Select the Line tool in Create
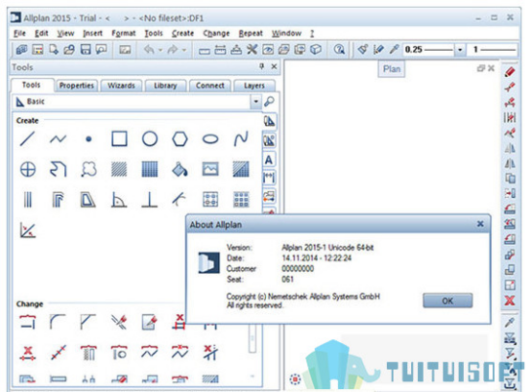This screenshot has height=392, width=532. point(28,138)
